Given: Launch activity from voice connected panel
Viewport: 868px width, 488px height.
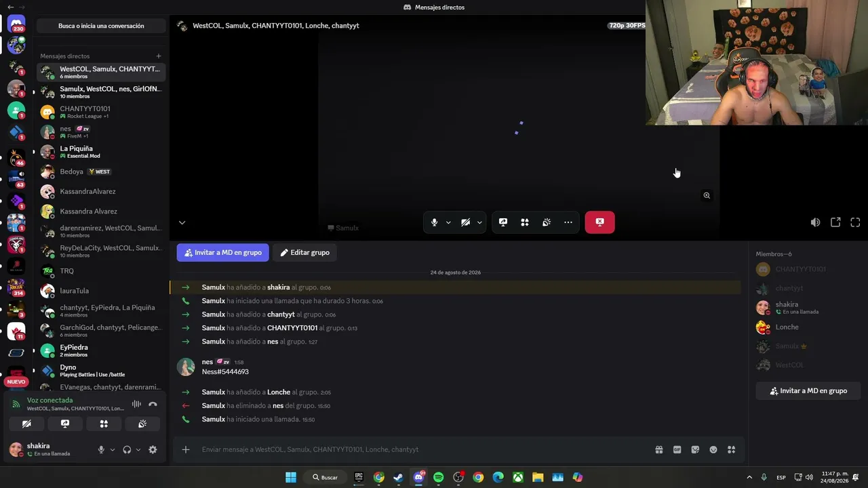Looking at the screenshot, I should coord(104,424).
